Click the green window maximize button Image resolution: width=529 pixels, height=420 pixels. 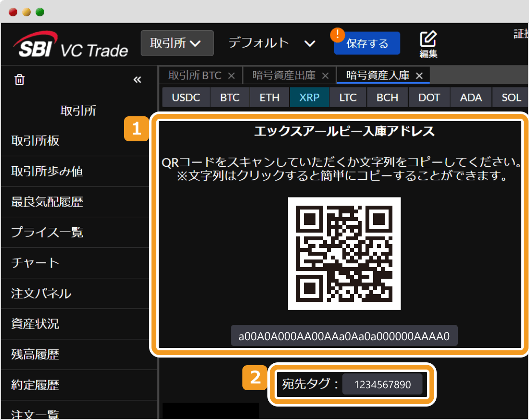40,12
